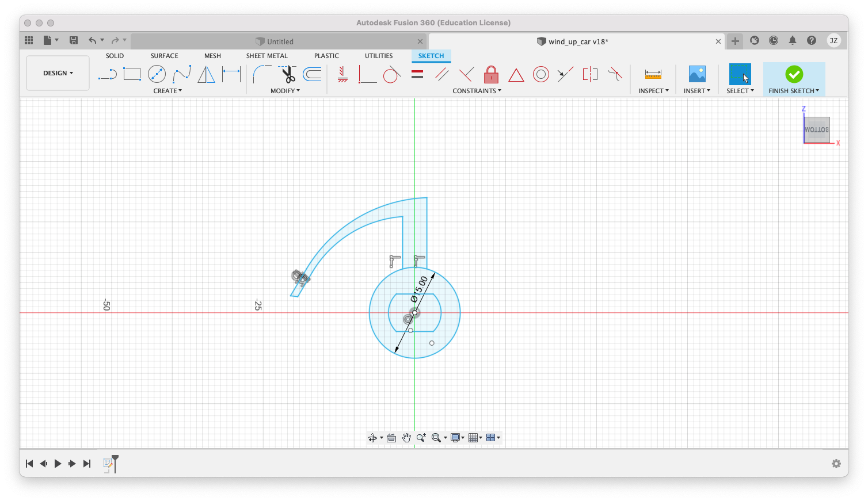Screen dimensions: 868x501
Task: Apply the Collinear constraint
Action: click(565, 74)
